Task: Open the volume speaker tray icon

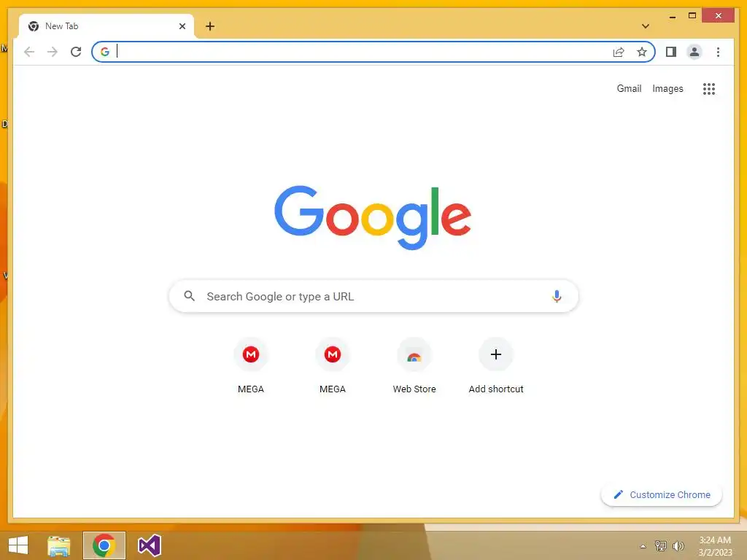Action: point(678,545)
